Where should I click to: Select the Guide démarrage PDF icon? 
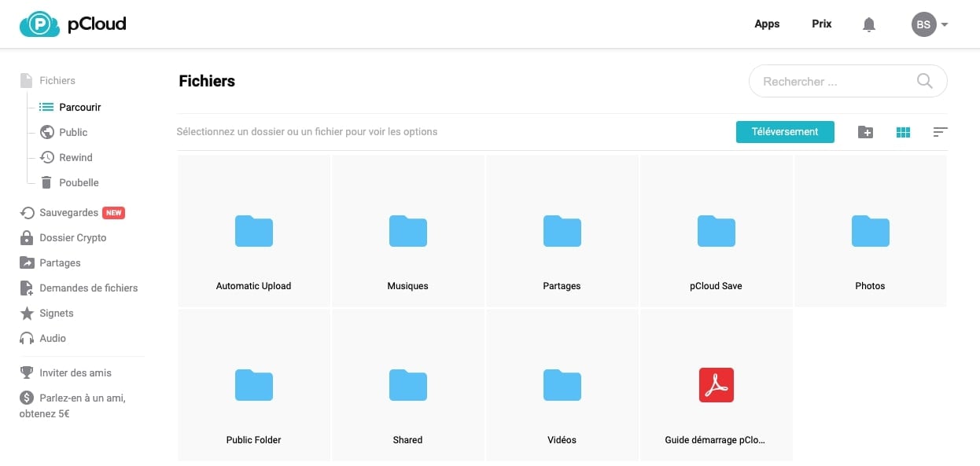coord(717,385)
